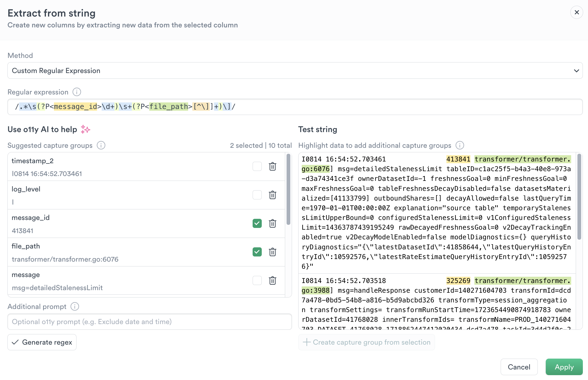Open the Method dropdown
Screen dimensions: 588x380
pyautogui.click(x=295, y=70)
